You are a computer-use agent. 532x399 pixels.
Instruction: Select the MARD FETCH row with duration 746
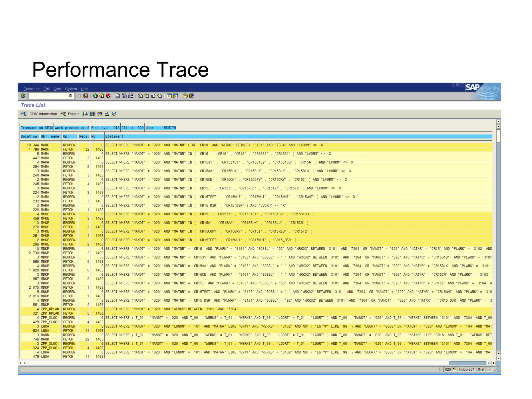coord(256,339)
